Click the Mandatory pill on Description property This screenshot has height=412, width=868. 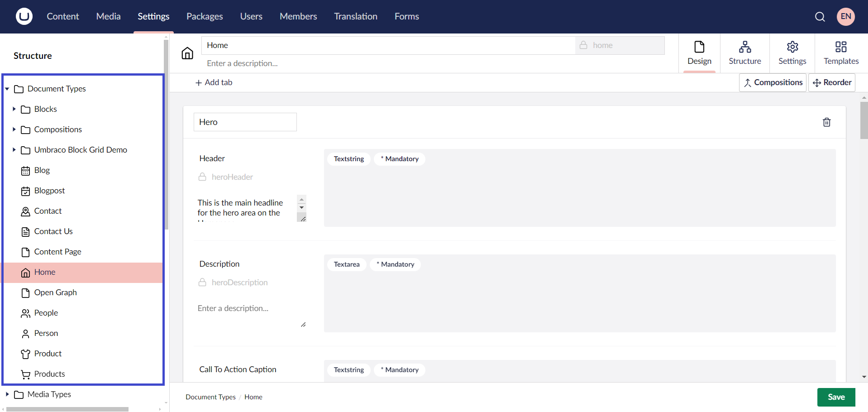pos(395,264)
